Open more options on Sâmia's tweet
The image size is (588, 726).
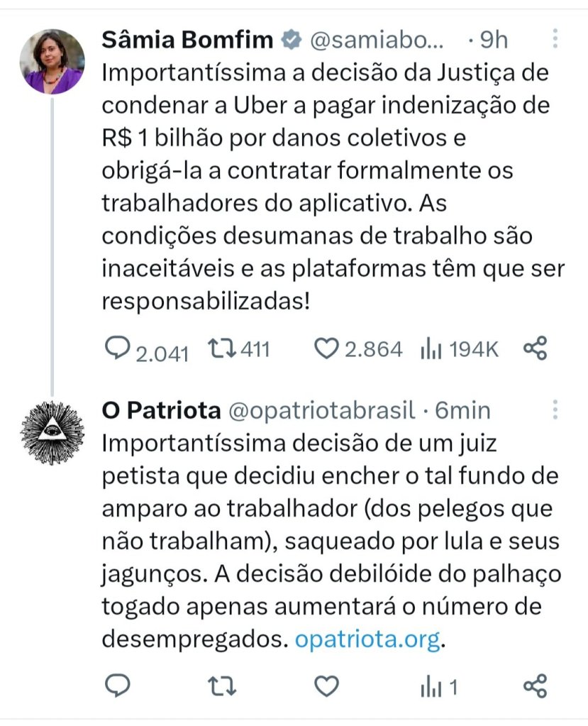[555, 39]
